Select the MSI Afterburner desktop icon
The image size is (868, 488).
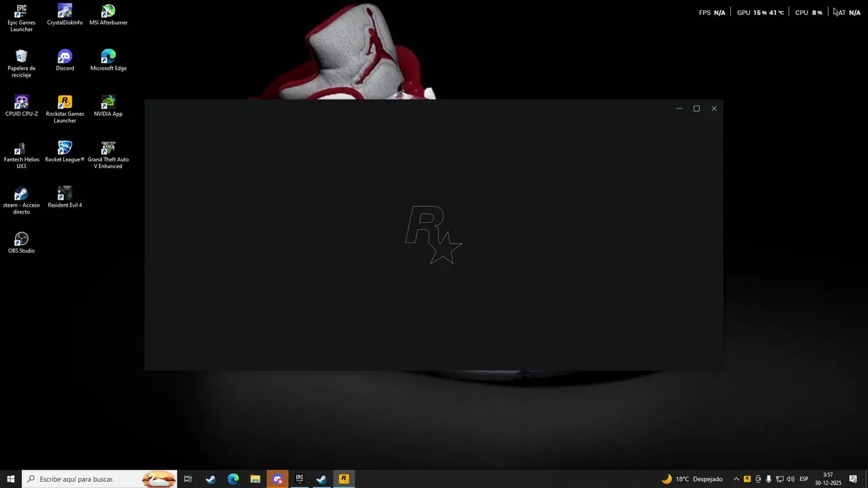click(108, 15)
